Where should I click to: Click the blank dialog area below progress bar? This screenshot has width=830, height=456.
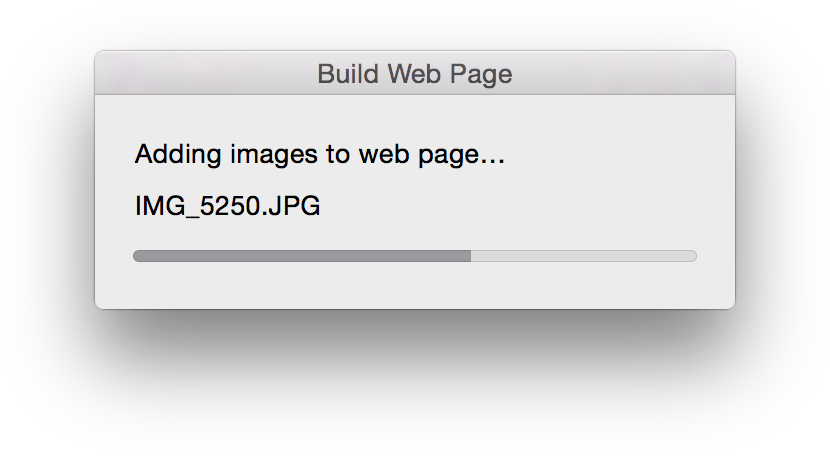coord(414,286)
